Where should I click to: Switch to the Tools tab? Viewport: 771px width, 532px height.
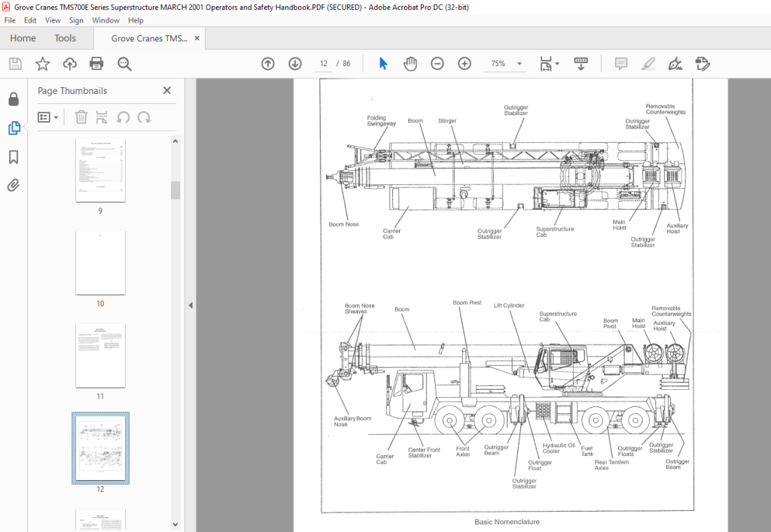[x=65, y=38]
